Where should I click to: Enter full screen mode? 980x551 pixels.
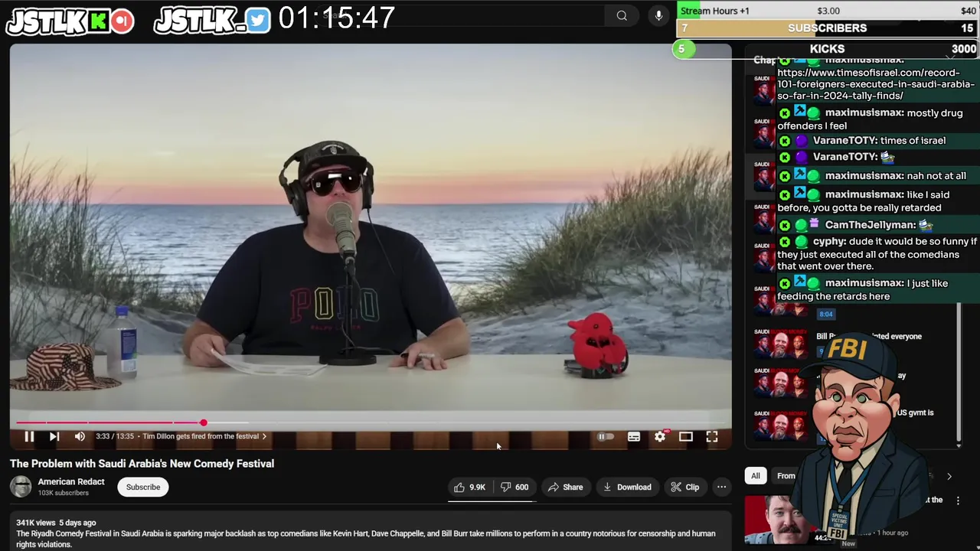click(x=712, y=437)
